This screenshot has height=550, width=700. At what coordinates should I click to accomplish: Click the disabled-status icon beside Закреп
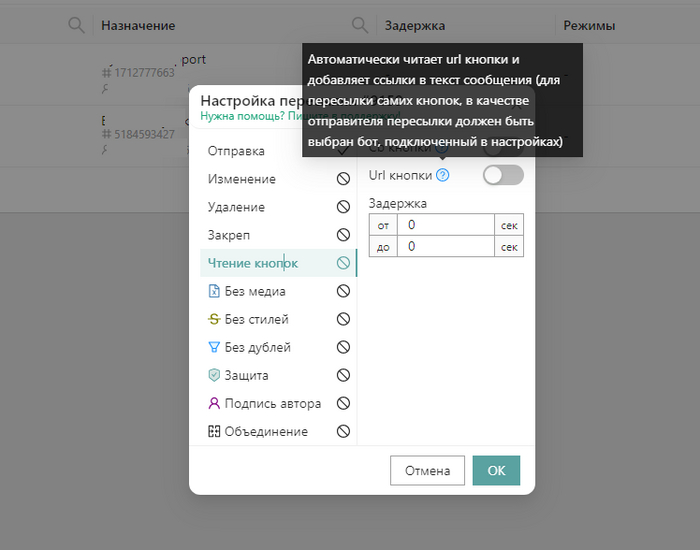click(x=343, y=235)
